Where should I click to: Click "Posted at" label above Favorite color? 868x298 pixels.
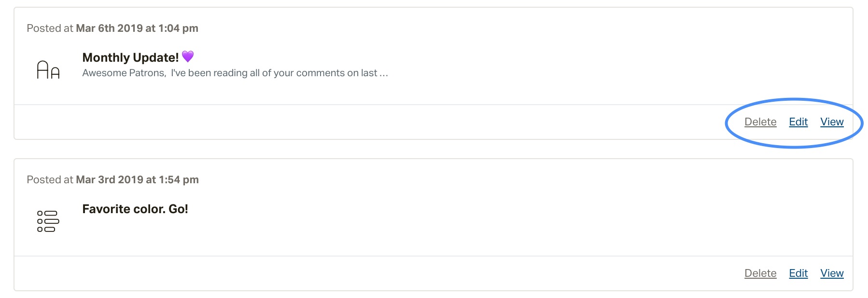(x=50, y=179)
